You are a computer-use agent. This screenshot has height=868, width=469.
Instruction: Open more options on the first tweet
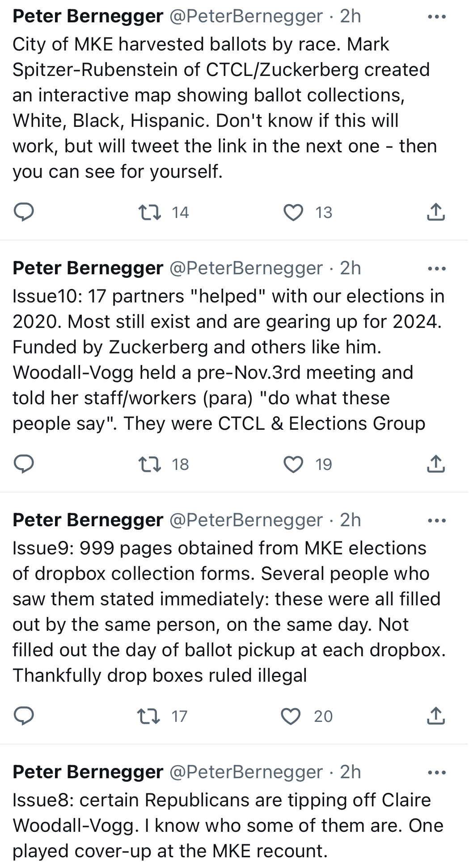point(436,17)
